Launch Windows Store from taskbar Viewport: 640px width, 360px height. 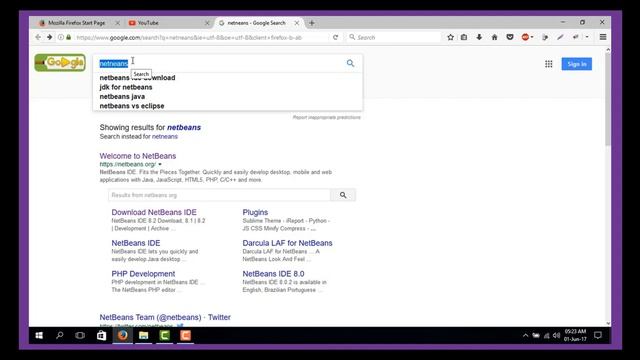click(x=101, y=336)
